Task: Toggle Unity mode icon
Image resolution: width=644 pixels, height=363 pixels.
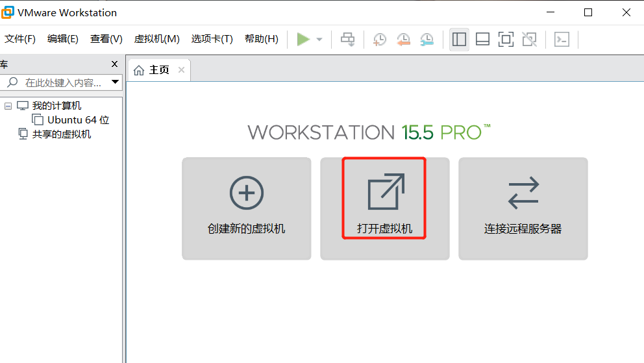Action: [529, 40]
